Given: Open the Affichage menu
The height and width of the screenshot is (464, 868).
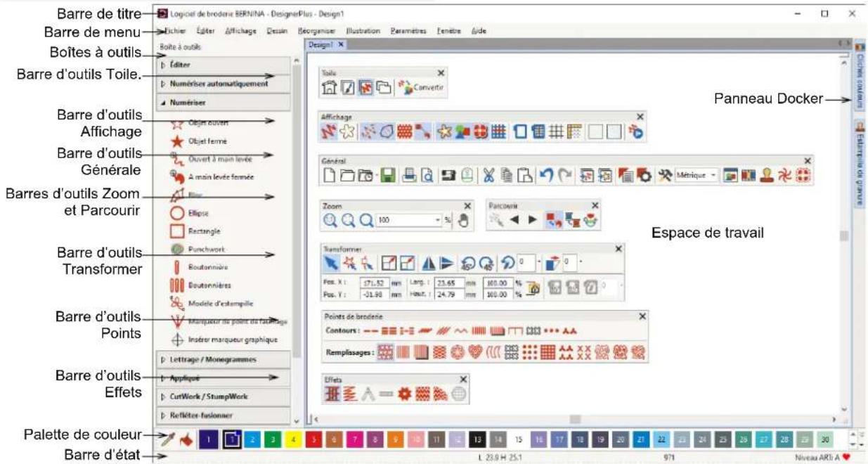Looking at the screenshot, I should point(241,31).
